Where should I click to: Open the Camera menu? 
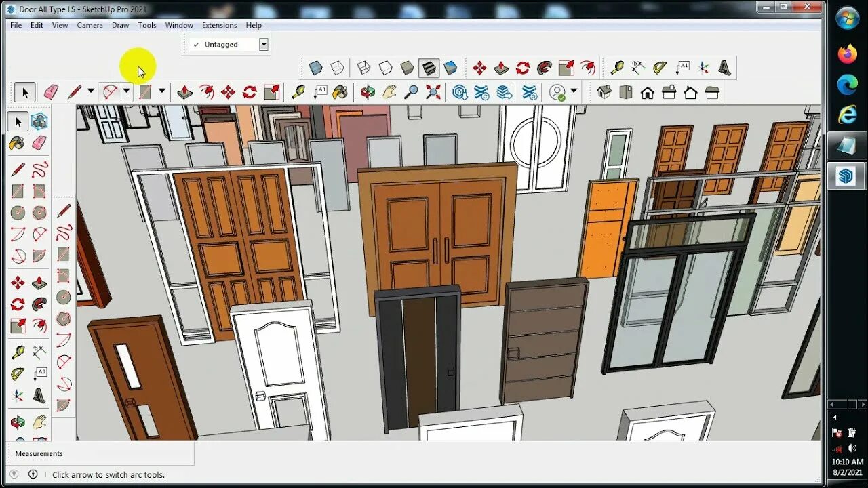click(90, 25)
